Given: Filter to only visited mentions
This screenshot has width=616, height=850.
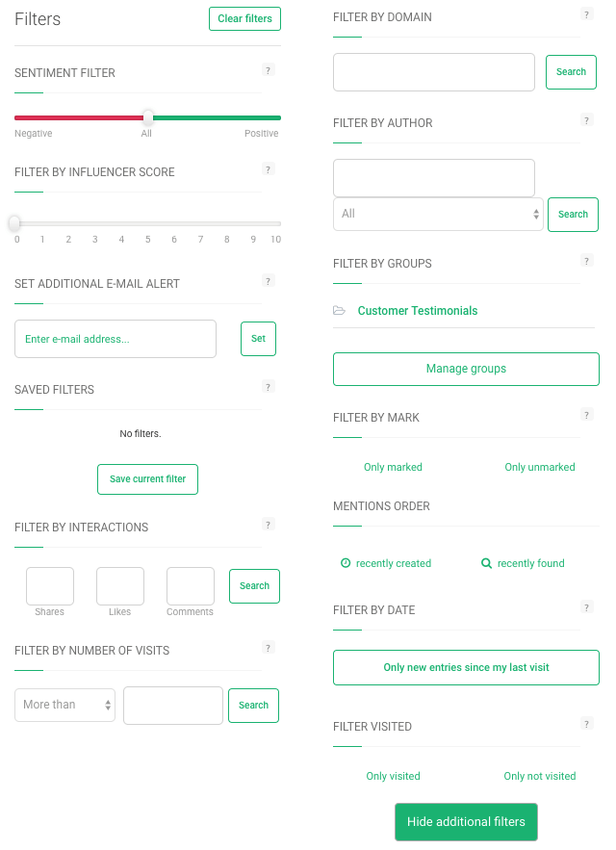Looking at the screenshot, I should click(x=393, y=776).
